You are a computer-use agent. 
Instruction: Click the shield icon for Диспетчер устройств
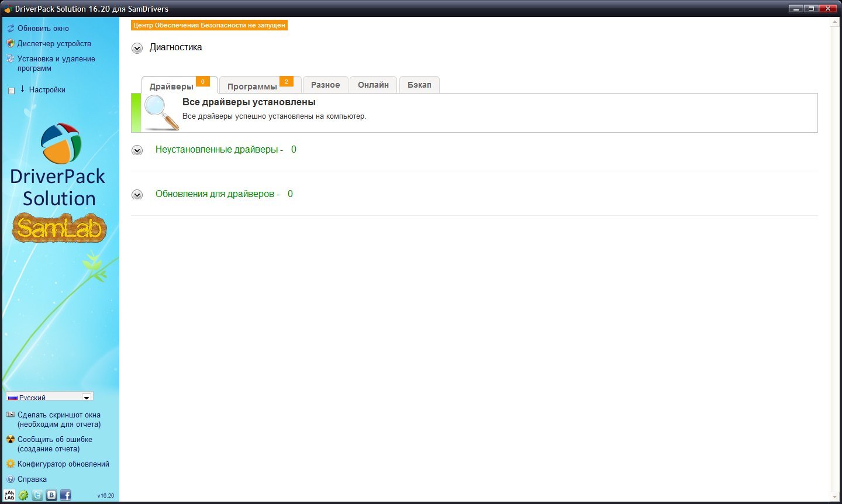point(11,44)
